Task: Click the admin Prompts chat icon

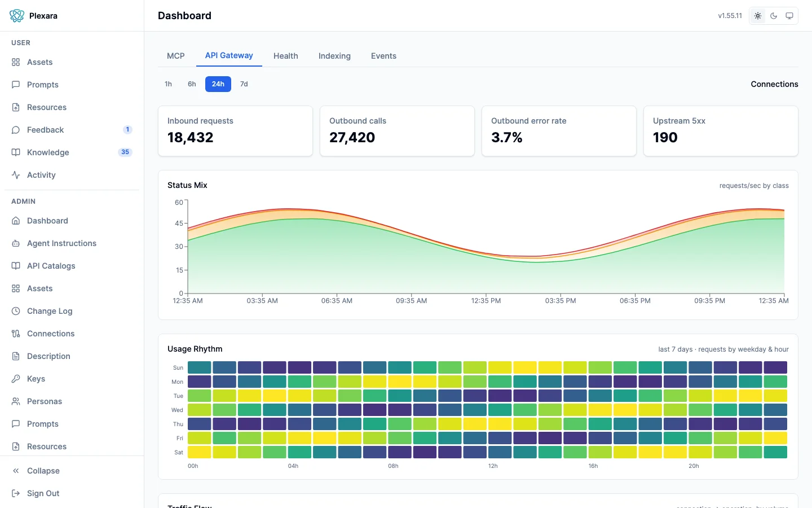Action: point(16,424)
